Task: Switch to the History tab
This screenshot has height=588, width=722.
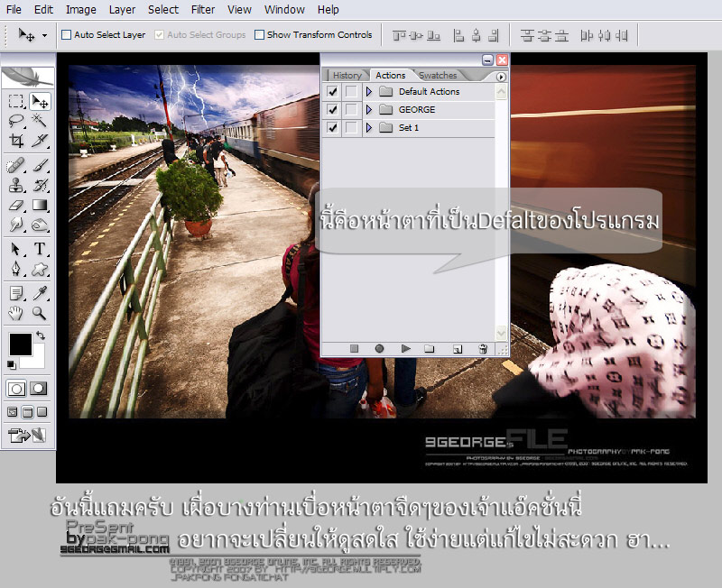Action: tap(347, 76)
